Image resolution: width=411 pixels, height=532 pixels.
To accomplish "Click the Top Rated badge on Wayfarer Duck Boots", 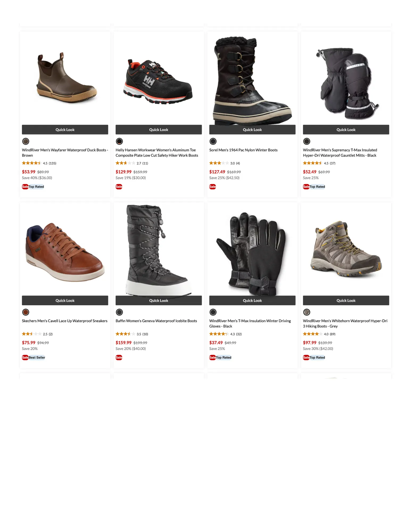I will pyautogui.click(x=36, y=187).
